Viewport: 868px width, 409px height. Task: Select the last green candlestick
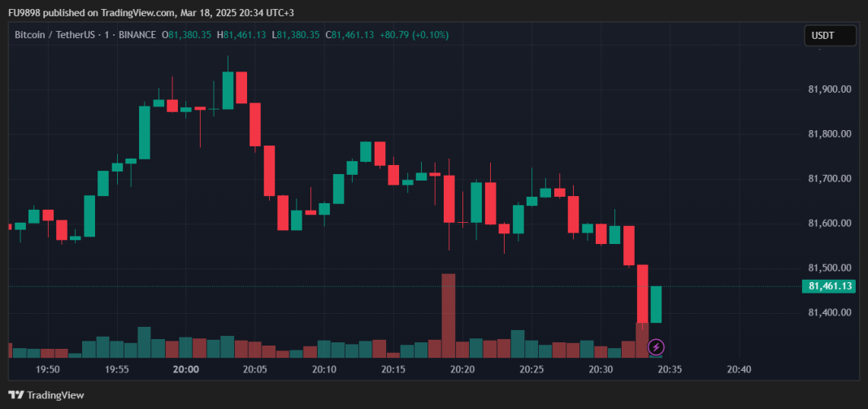click(x=656, y=305)
